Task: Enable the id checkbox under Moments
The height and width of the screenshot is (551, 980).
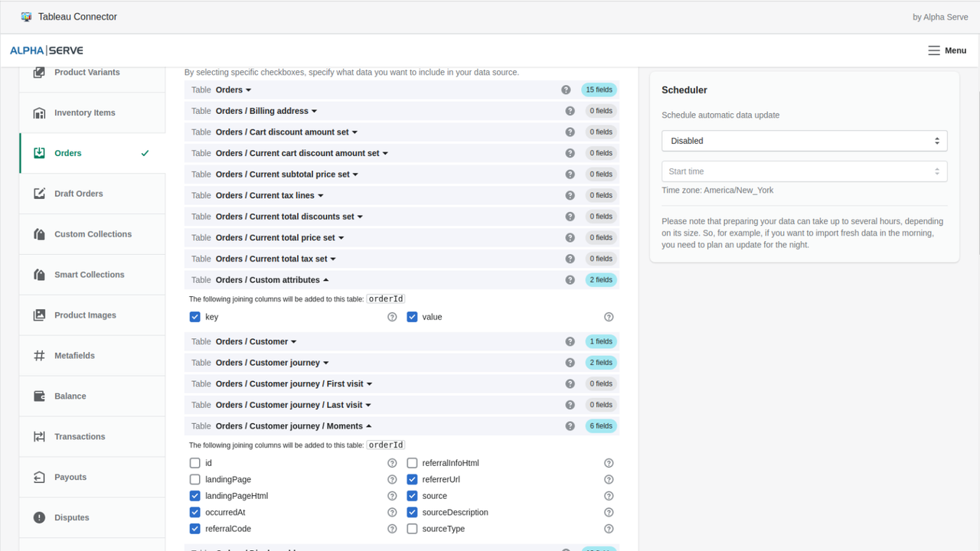Action: 195,462
